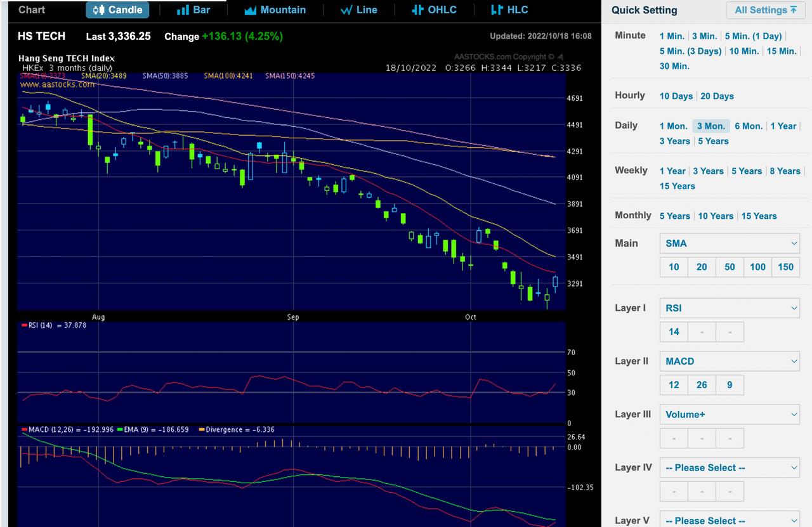812x527 pixels.
Task: Select the weekly 8 Years range
Action: point(785,171)
